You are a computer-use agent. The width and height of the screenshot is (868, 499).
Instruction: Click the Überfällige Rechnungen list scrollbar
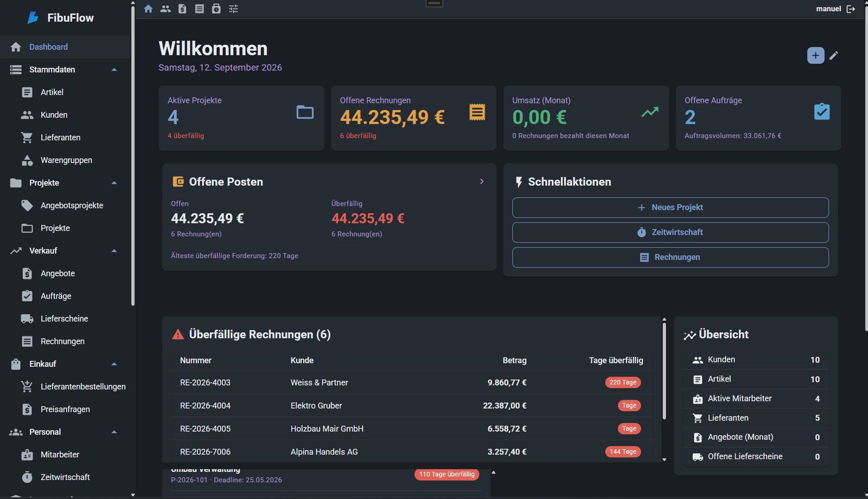[x=664, y=372]
